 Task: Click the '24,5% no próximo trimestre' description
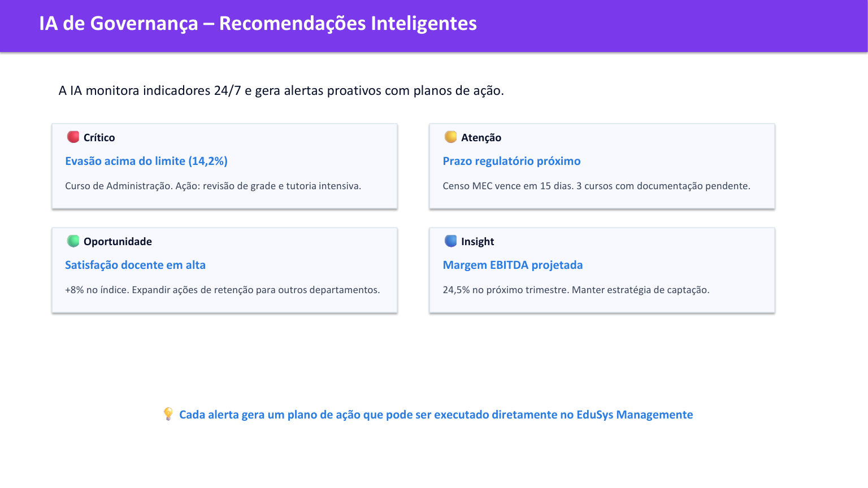[x=576, y=290]
